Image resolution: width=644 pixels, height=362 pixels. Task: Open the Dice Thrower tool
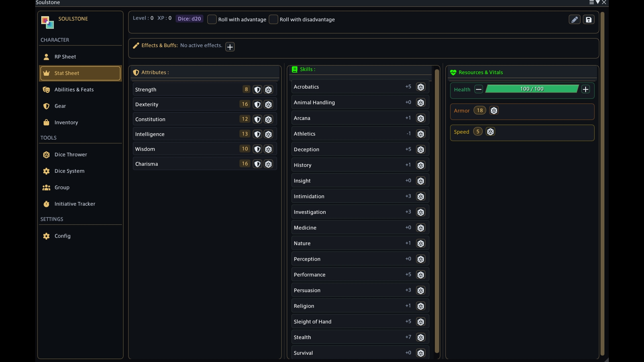pos(80,155)
